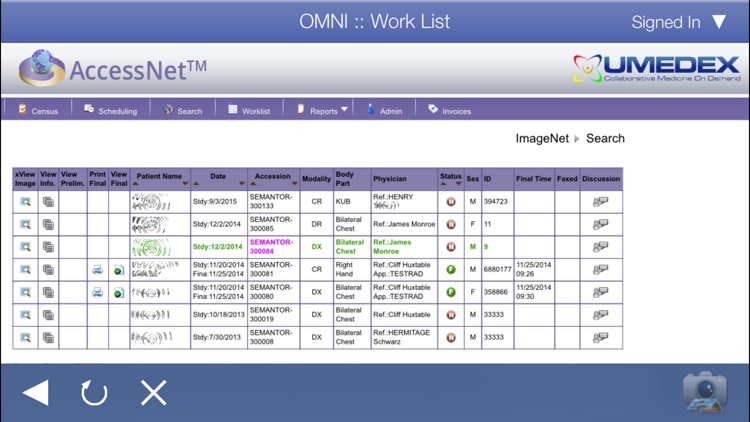Screen dimensions: 750x422
Task: Print final report for SEMANTOR-300081
Action: (x=98, y=270)
